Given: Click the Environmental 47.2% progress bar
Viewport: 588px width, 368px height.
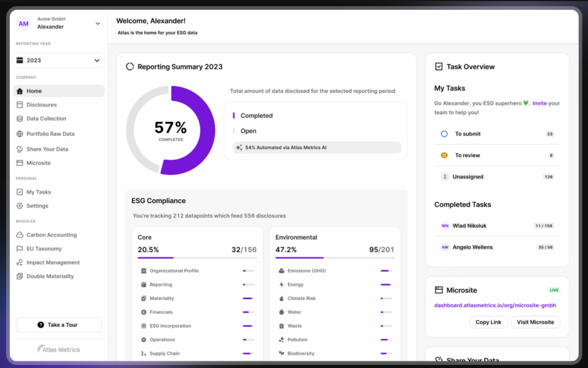Looking at the screenshot, I should pyautogui.click(x=335, y=258).
